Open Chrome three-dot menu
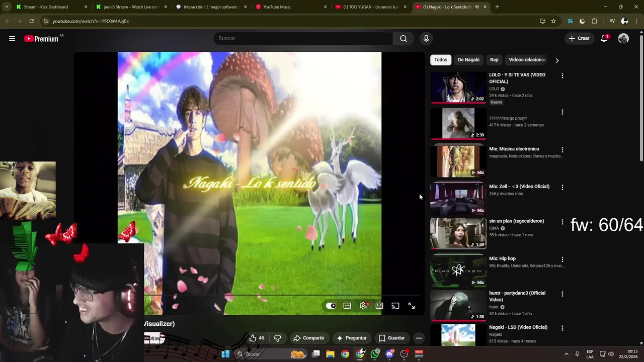The width and height of the screenshot is (644, 362). [636, 21]
